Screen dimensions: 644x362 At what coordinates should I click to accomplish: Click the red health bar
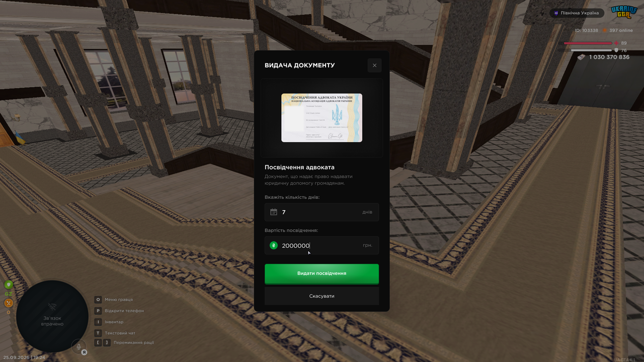(x=588, y=43)
